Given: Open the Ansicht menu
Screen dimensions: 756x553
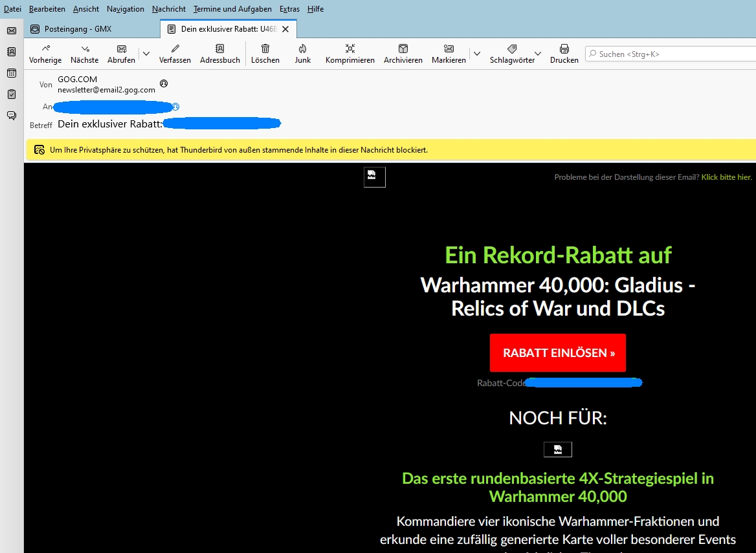Looking at the screenshot, I should tap(86, 8).
